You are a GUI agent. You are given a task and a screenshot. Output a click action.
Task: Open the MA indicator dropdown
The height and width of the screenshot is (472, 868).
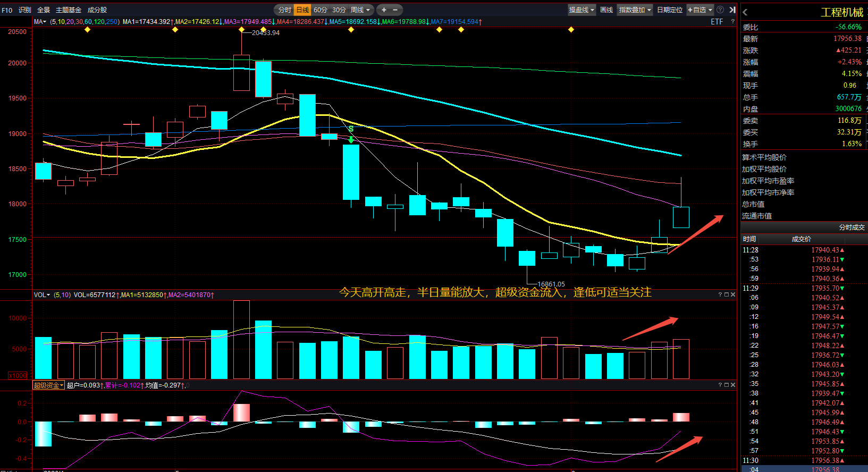(x=40, y=22)
